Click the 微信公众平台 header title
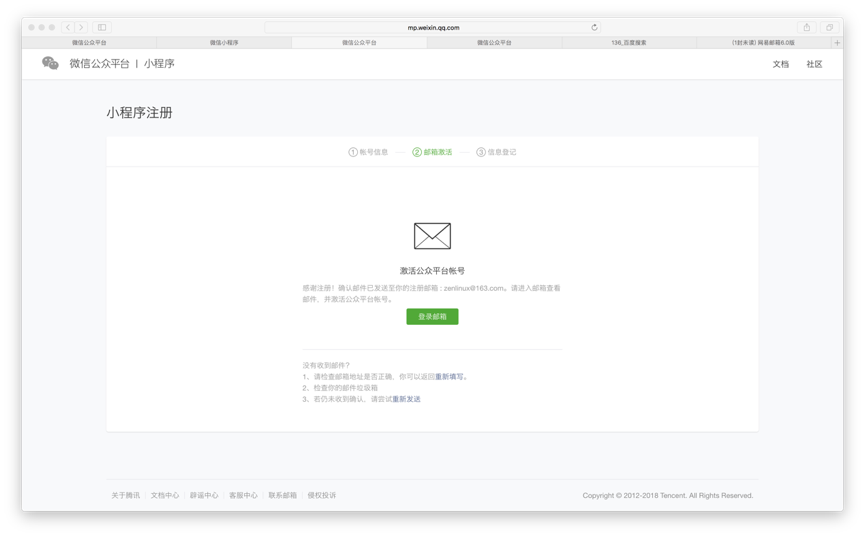The height and width of the screenshot is (535, 864). 99,63
